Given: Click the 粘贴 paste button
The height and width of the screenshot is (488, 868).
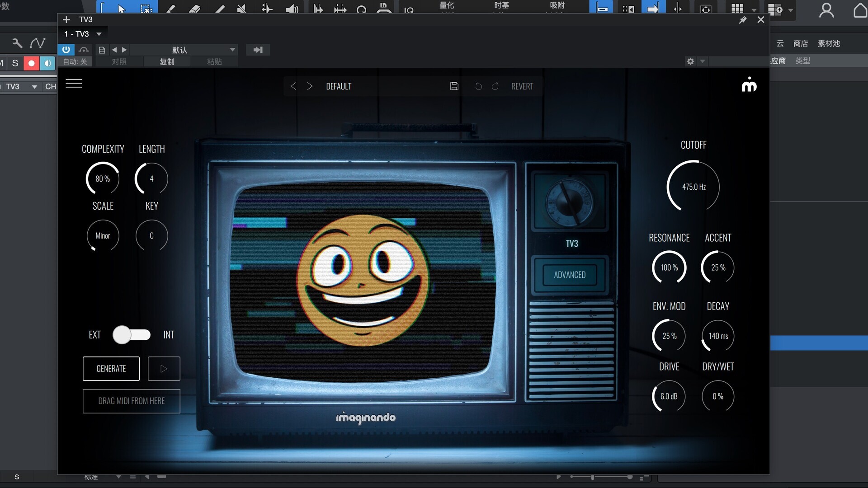Looking at the screenshot, I should pyautogui.click(x=214, y=61).
